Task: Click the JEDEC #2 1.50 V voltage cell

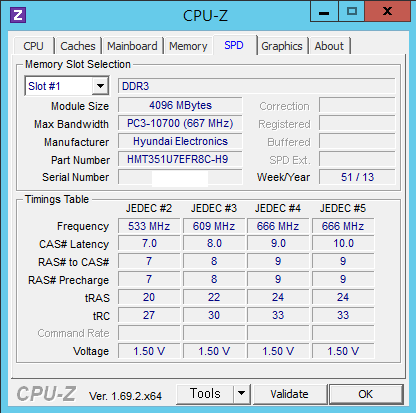Action: [149, 351]
